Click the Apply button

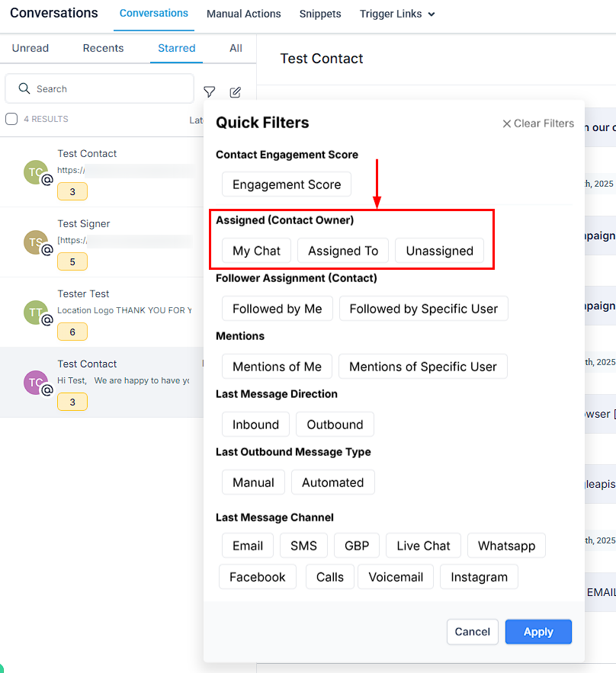(x=538, y=632)
